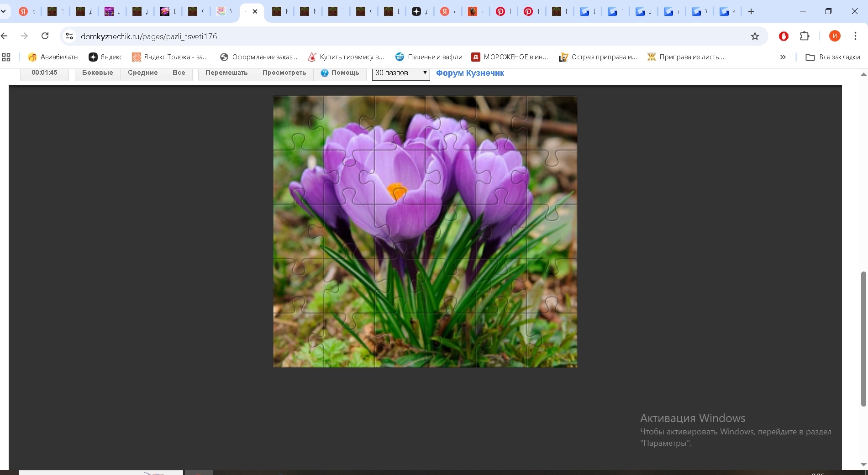Switch to the pink grid favicon tab
This screenshot has height=475, width=868.
tap(221, 11)
